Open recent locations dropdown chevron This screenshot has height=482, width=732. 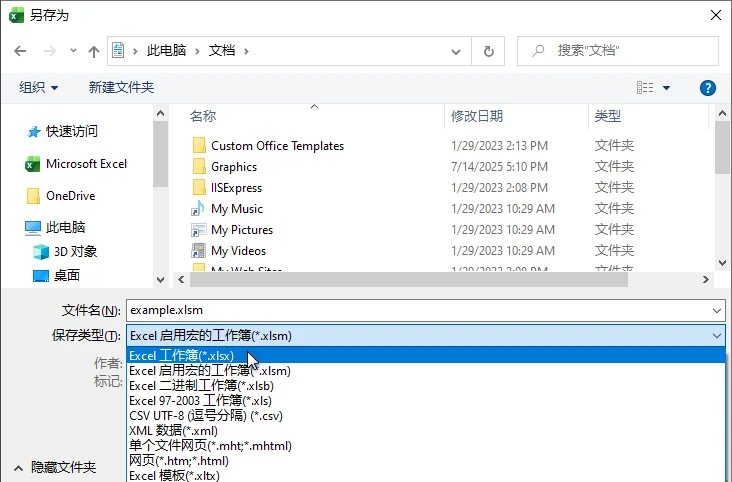click(73, 50)
